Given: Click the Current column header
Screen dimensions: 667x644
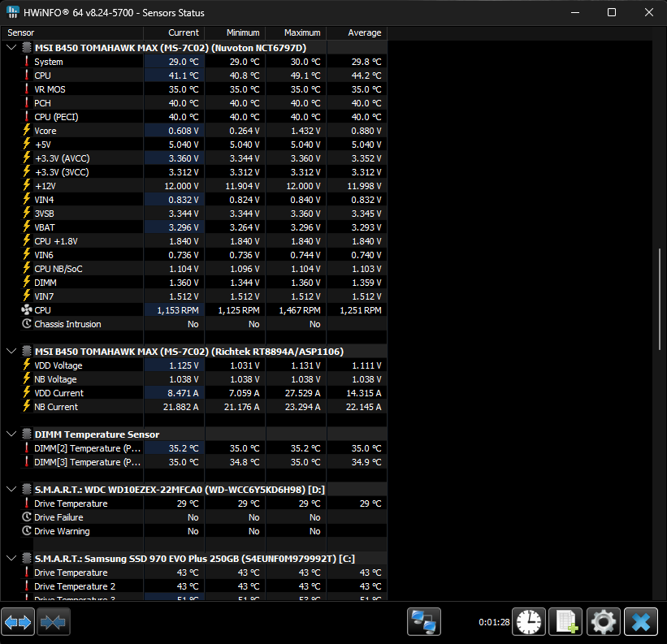Looking at the screenshot, I should pos(175,32).
